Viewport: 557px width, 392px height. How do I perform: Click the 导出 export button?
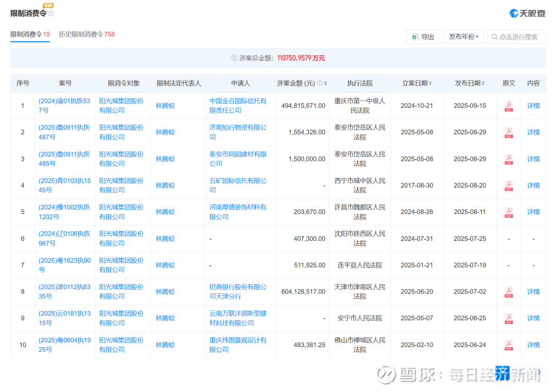coord(423,37)
